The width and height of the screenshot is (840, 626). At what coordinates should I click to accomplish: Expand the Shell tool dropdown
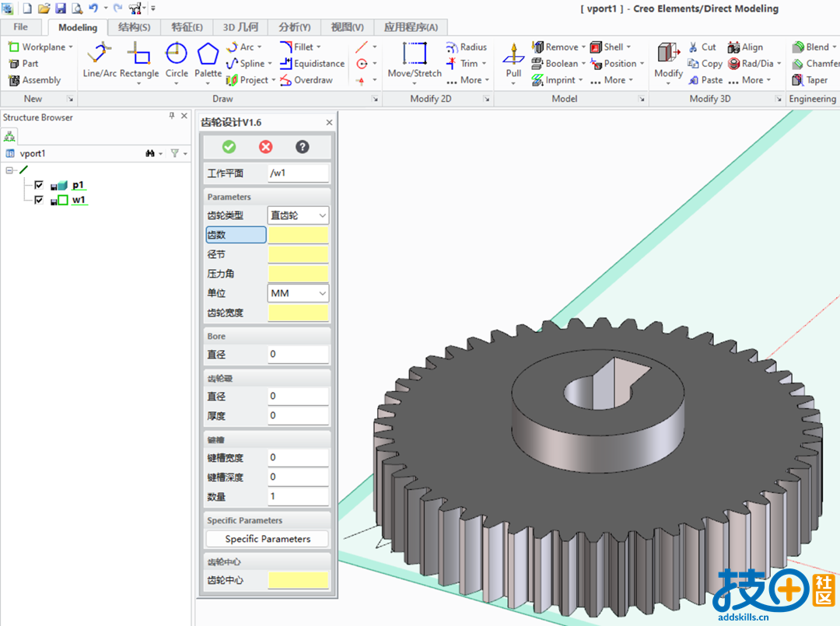(x=628, y=47)
